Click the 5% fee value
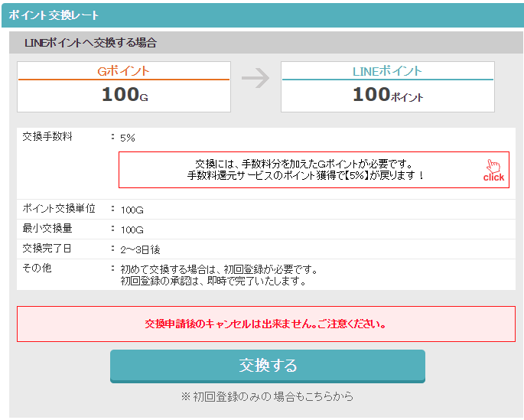This screenshot has height=420, width=524. coord(127,138)
